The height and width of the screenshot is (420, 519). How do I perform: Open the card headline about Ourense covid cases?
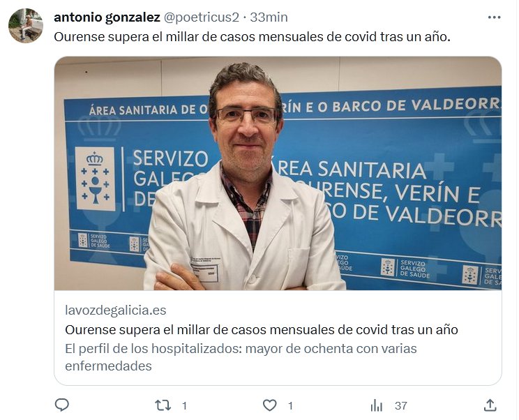[262, 329]
